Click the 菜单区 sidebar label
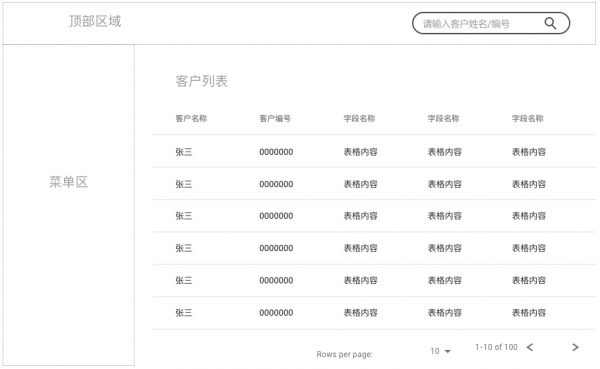600x369 pixels. click(68, 181)
